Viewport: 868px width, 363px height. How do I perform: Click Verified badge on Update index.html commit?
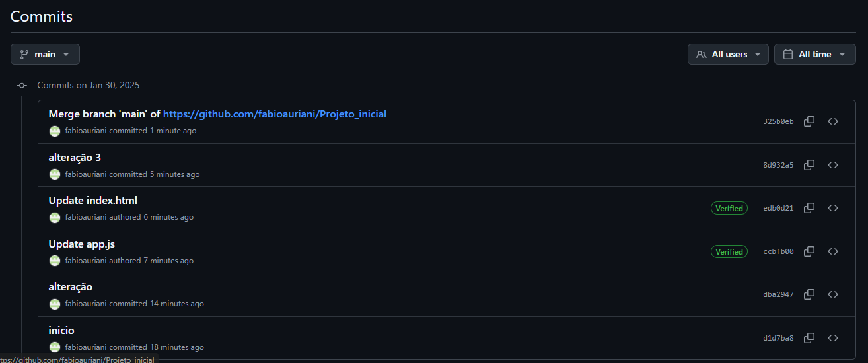click(x=729, y=208)
